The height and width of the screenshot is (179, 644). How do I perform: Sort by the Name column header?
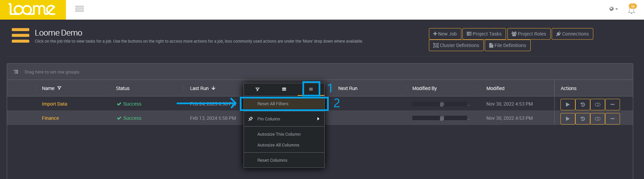48,88
